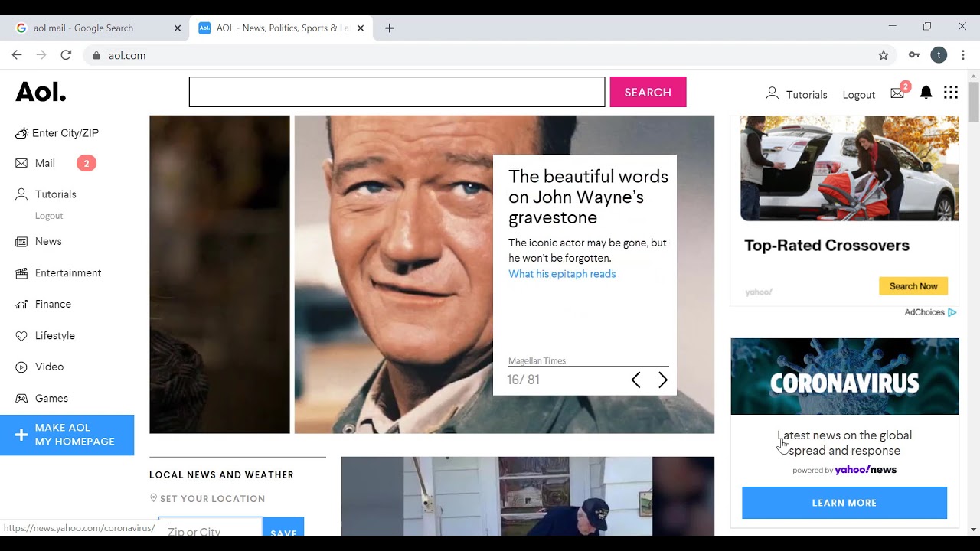Click the weather icon beside Enter City/ZIP

pyautogui.click(x=22, y=133)
